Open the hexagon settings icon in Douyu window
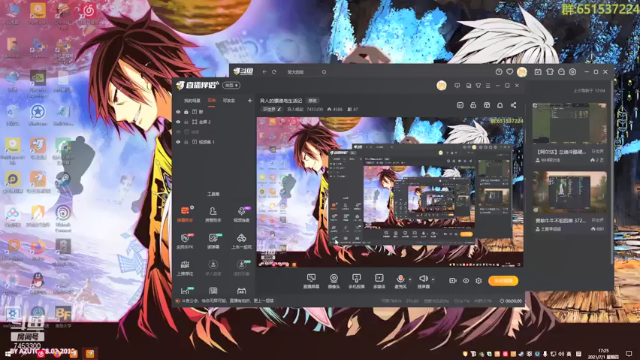Viewport: 640px width, 360px height. pos(573,72)
